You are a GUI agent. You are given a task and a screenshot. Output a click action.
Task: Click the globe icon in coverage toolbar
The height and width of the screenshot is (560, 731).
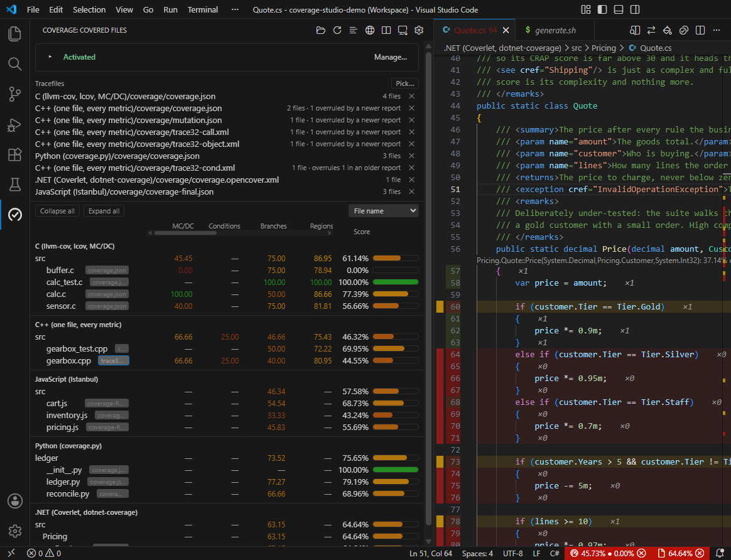point(370,30)
